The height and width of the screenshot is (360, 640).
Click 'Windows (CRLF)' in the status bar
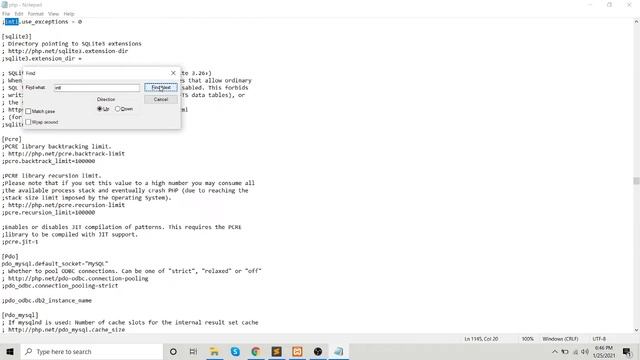(560, 339)
